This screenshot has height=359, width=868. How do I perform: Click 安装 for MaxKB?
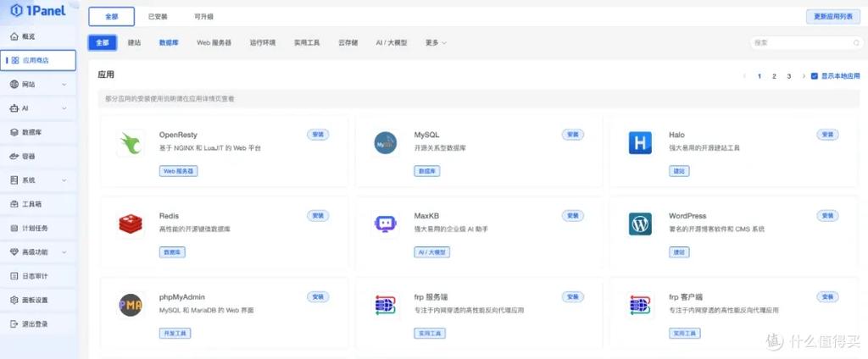tap(573, 216)
